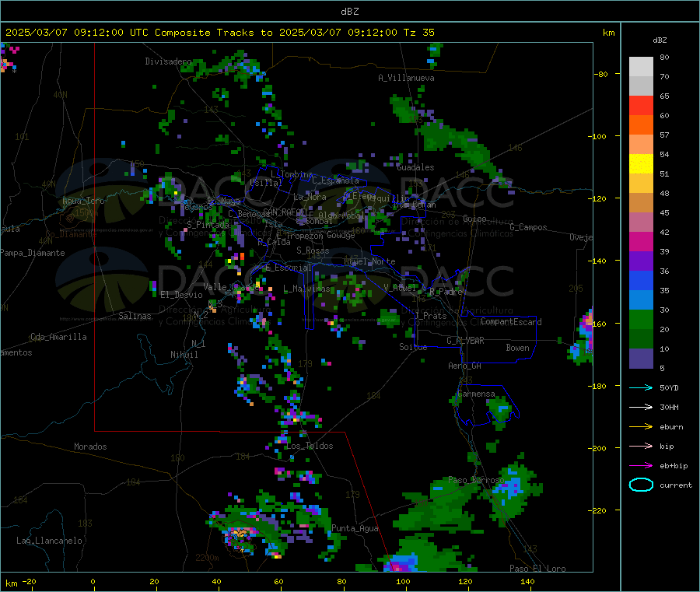
Task: Click the G_Campos map label
Action: pos(528,227)
